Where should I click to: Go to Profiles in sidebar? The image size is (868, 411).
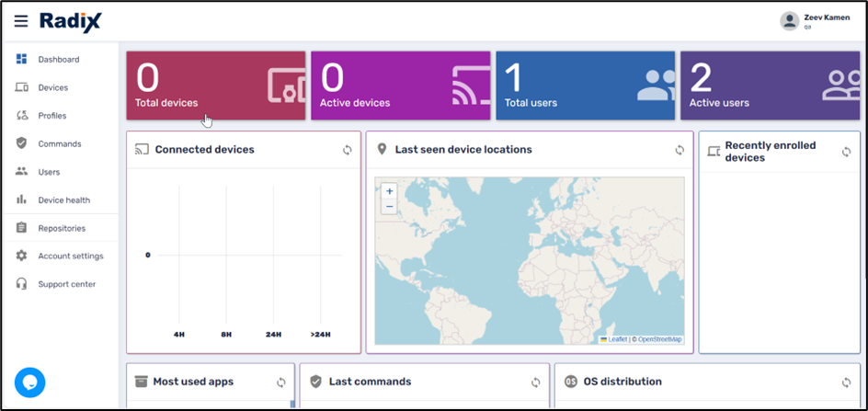pos(51,116)
